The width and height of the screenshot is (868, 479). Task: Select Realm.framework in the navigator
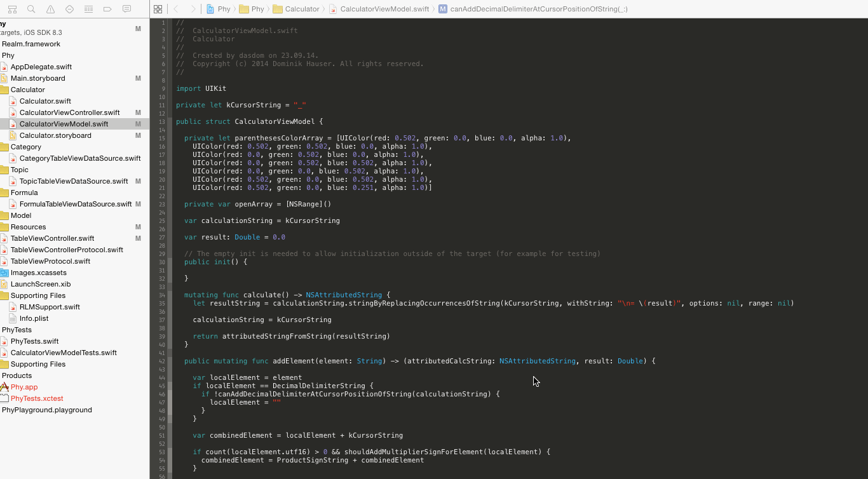31,44
